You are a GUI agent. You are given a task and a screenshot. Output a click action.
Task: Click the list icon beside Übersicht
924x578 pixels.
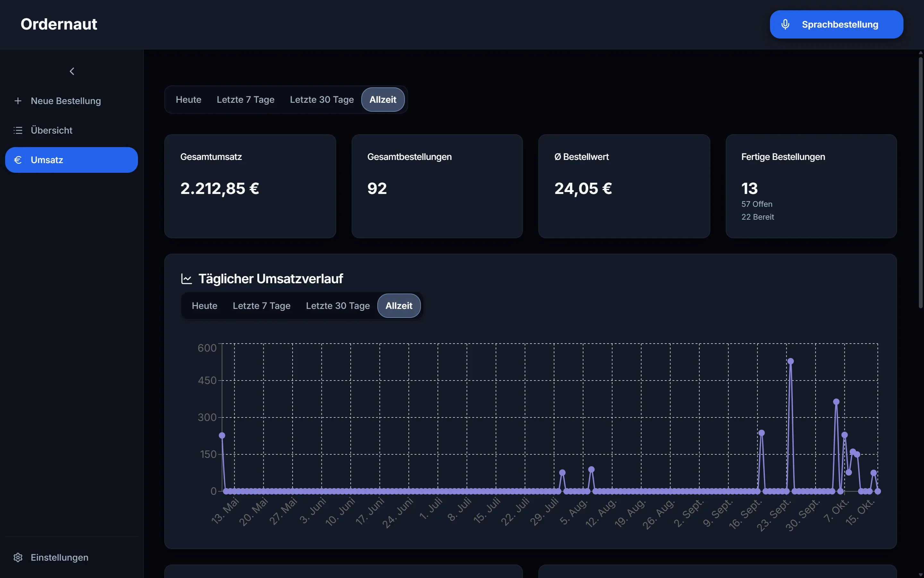point(18,130)
